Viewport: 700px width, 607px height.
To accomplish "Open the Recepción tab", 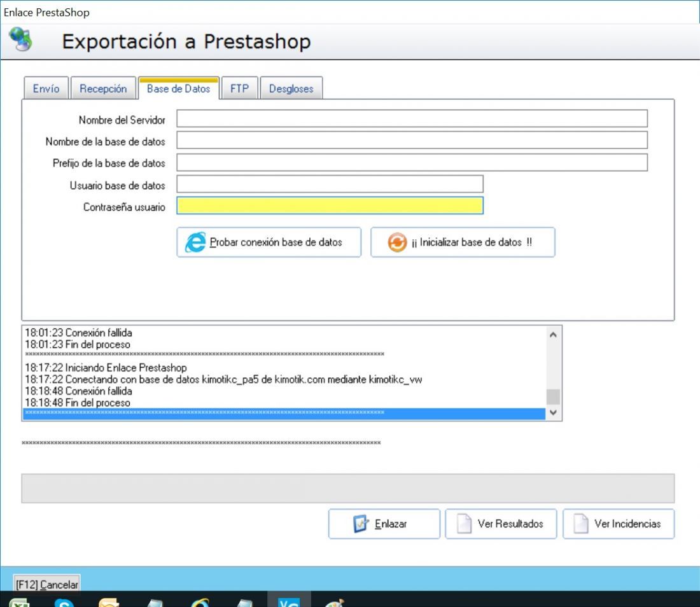I will (103, 88).
